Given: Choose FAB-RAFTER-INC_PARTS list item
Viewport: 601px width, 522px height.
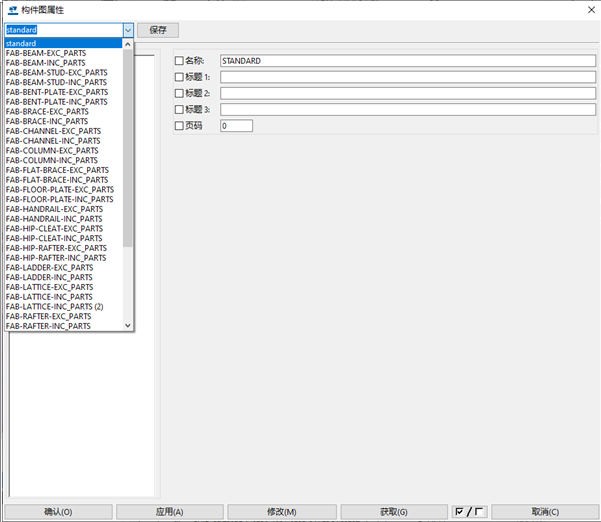Looking at the screenshot, I should pyautogui.click(x=48, y=326).
